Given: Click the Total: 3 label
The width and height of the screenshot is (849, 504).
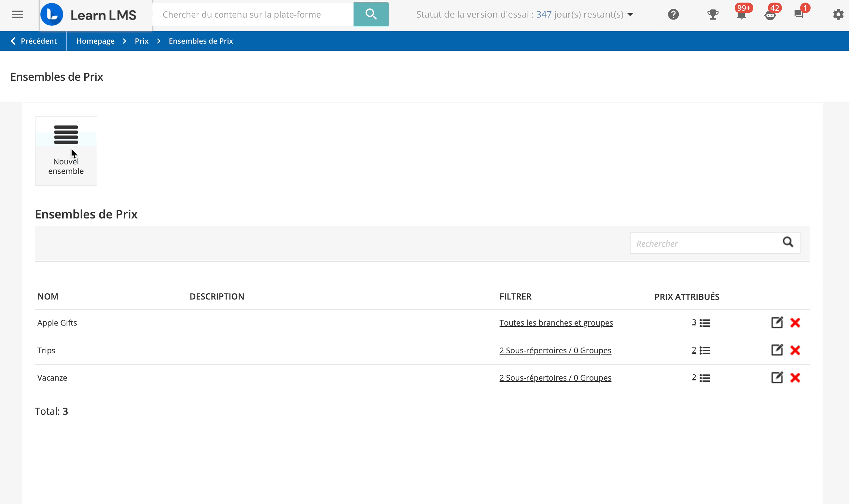Looking at the screenshot, I should [51, 411].
